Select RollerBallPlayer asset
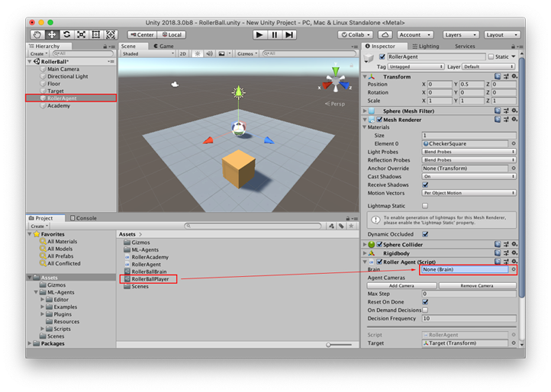The height and width of the screenshot is (392, 551). click(x=150, y=279)
